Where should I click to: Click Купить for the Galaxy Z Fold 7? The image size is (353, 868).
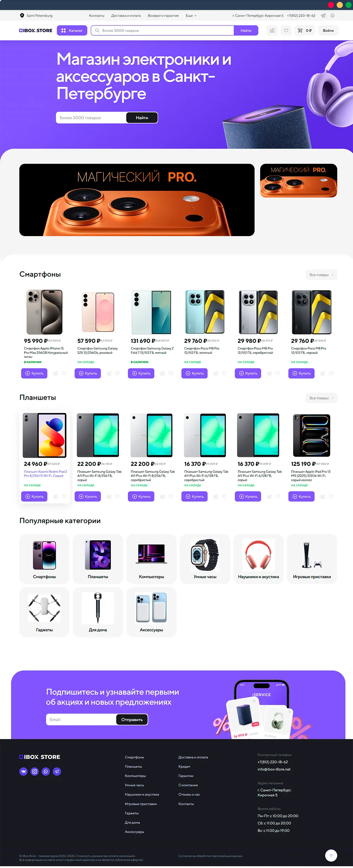pos(141,373)
